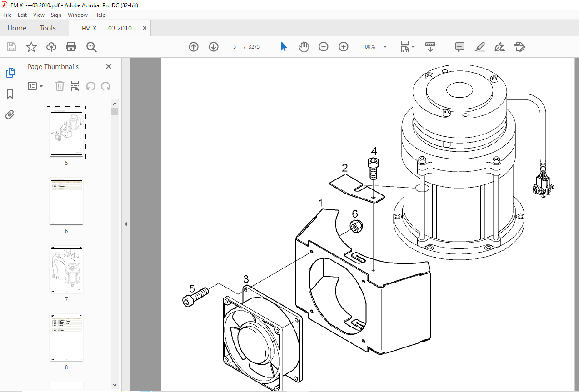The height and width of the screenshot is (392, 579).
Task: Open the View menu
Action: [x=39, y=15]
